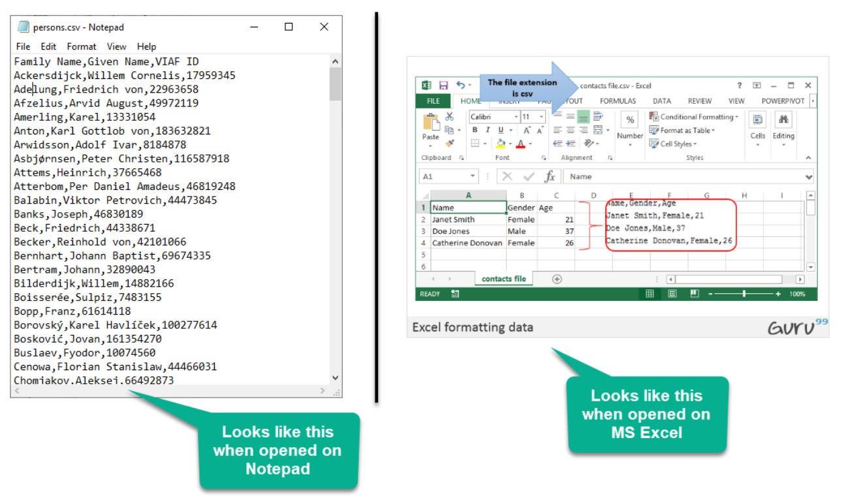Switch to the FORMULAS ribbon tab
Screen dimensions: 848x504
coord(618,101)
